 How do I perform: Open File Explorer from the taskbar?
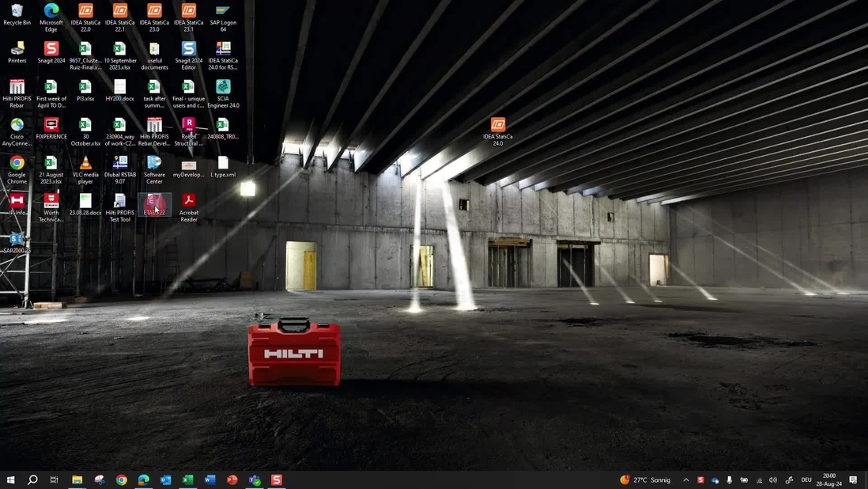(x=77, y=480)
